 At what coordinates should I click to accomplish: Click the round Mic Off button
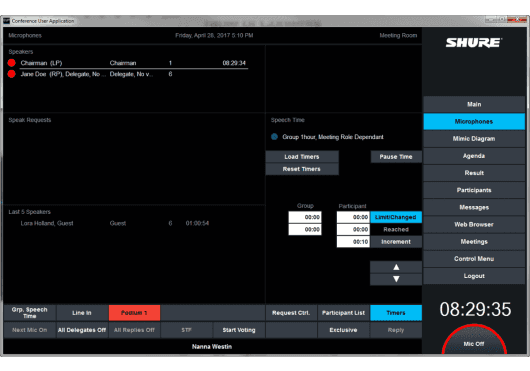tap(474, 341)
